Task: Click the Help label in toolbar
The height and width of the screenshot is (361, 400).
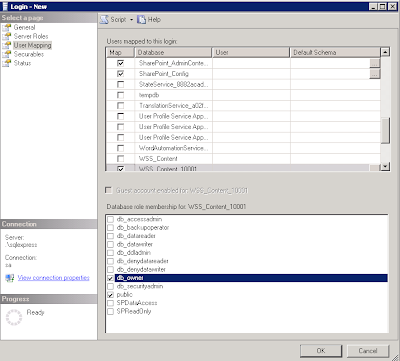Action: pyautogui.click(x=154, y=20)
